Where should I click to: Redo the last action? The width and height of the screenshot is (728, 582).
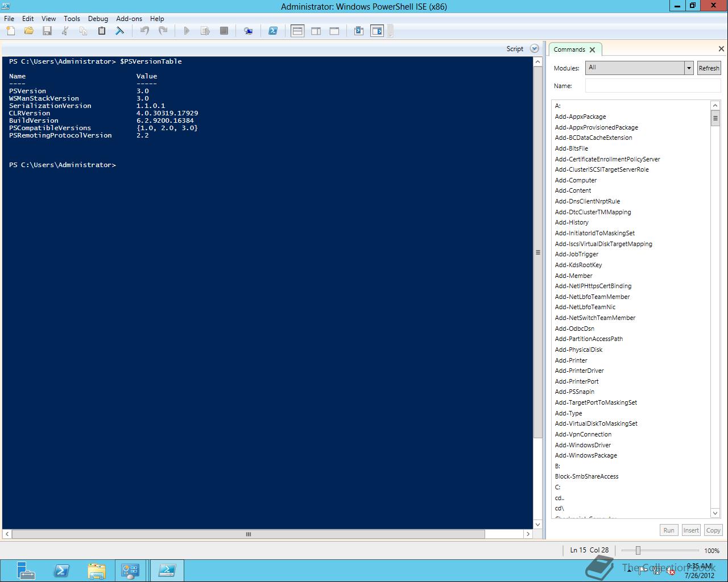(x=163, y=31)
